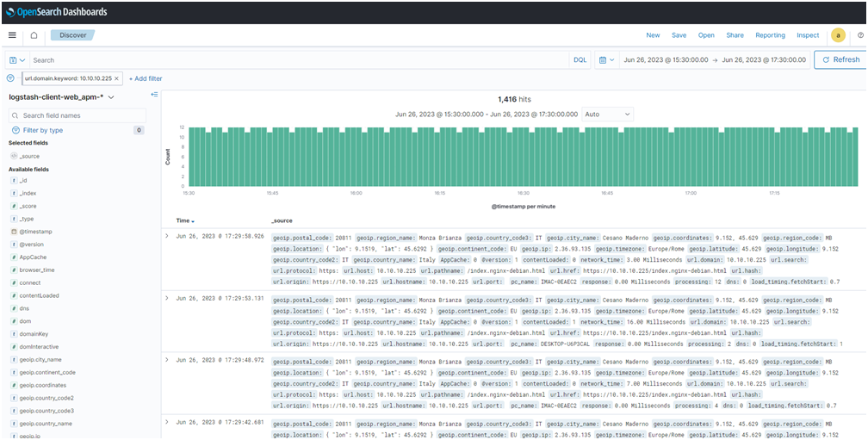Click the _source column header
This screenshot has height=440, width=868.
(282, 220)
